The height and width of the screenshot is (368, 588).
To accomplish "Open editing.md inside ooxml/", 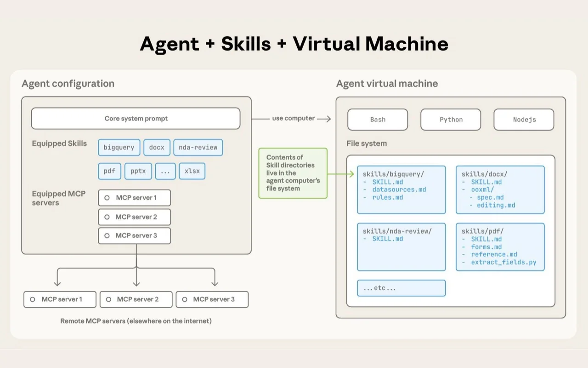I will (496, 205).
